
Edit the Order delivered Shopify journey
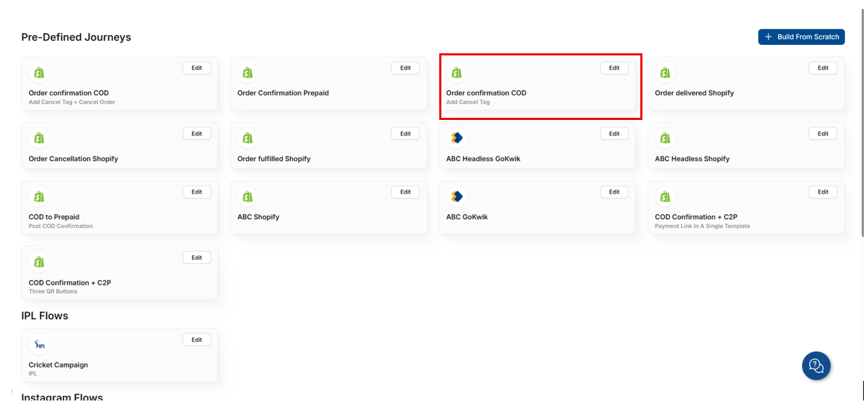click(823, 68)
